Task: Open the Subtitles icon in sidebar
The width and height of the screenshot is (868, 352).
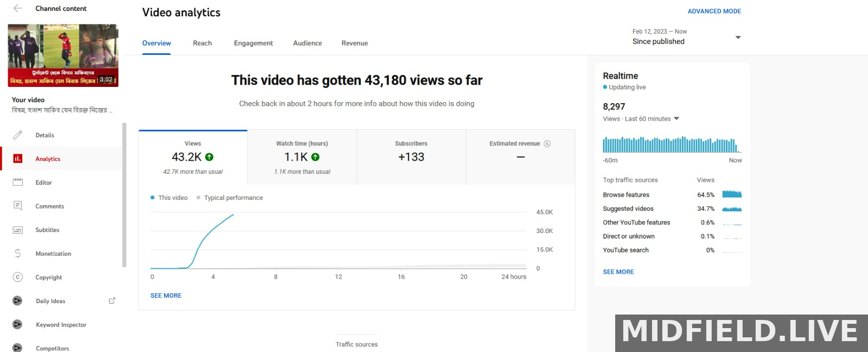Action: click(18, 230)
